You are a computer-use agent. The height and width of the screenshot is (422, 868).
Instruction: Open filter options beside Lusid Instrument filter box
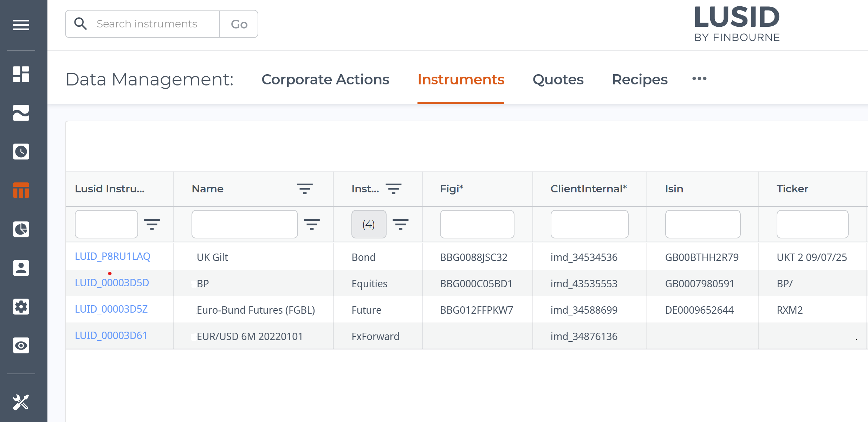click(152, 224)
